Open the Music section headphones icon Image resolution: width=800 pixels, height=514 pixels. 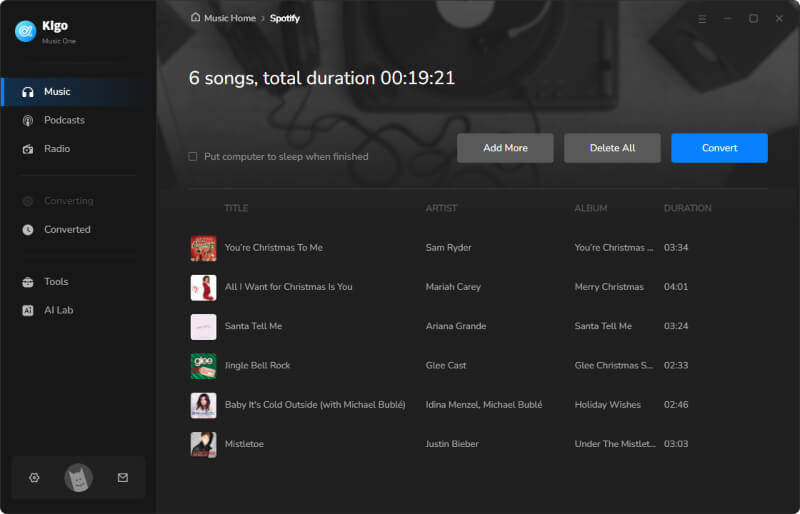[28, 92]
